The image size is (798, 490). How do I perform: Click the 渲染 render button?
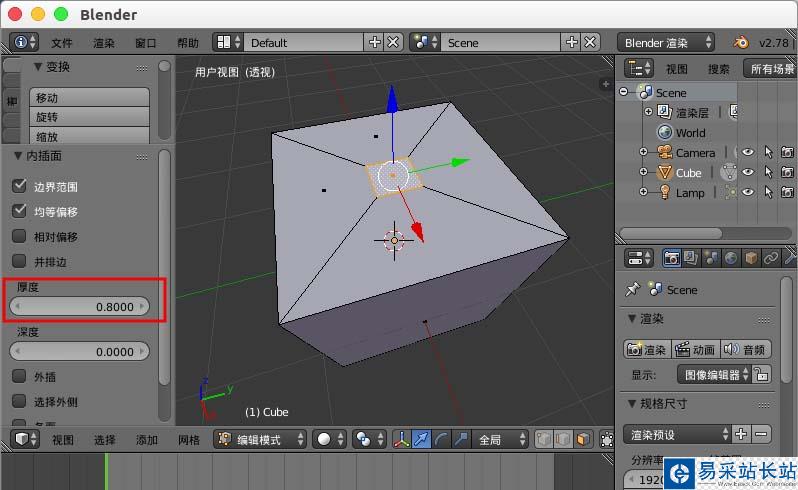(x=646, y=349)
